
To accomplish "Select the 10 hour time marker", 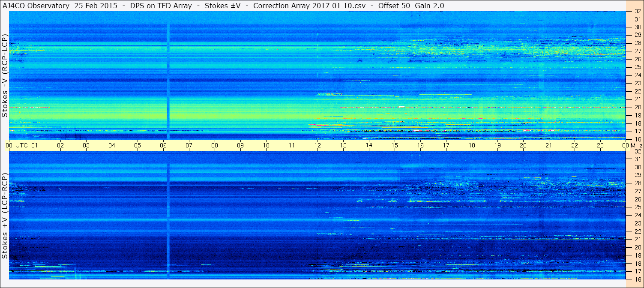I will click(266, 145).
